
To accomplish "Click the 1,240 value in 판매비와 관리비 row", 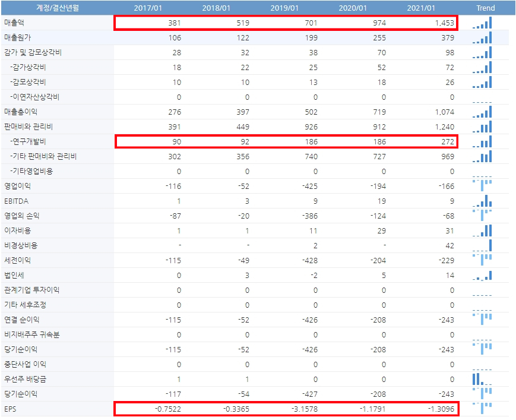I will tap(445, 127).
